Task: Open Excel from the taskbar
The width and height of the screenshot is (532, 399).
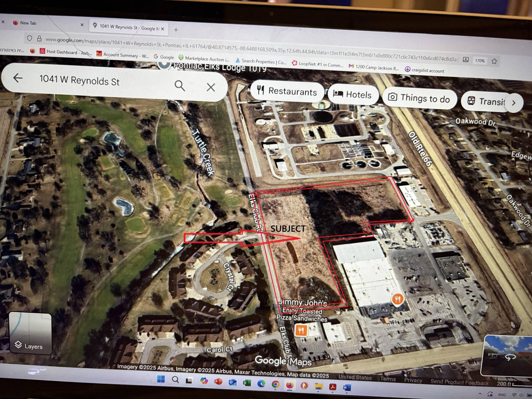Action: [247, 382]
